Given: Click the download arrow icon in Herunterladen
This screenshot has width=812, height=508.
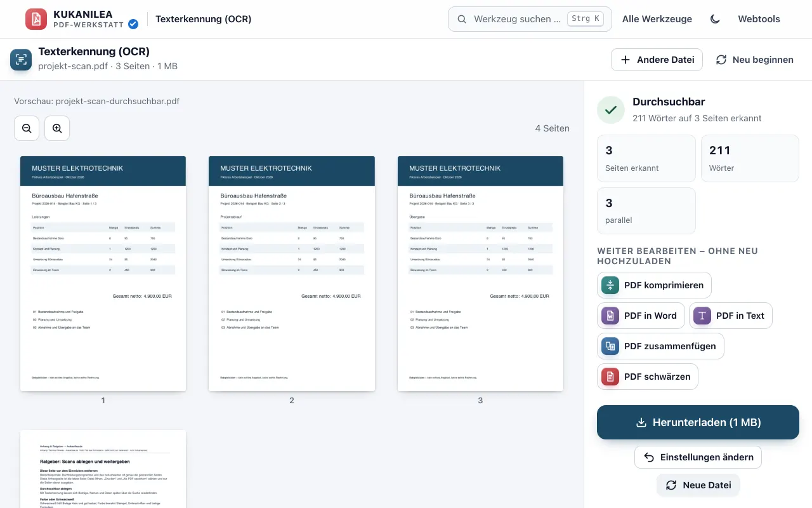Looking at the screenshot, I should [x=641, y=422].
